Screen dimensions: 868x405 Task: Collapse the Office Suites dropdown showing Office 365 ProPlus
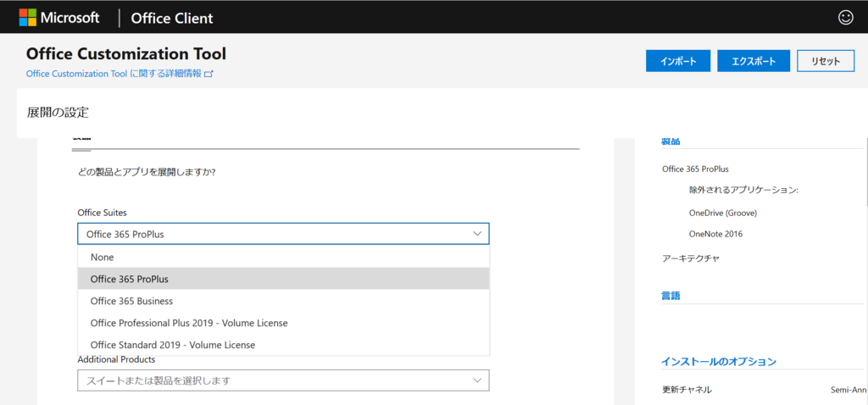click(283, 234)
